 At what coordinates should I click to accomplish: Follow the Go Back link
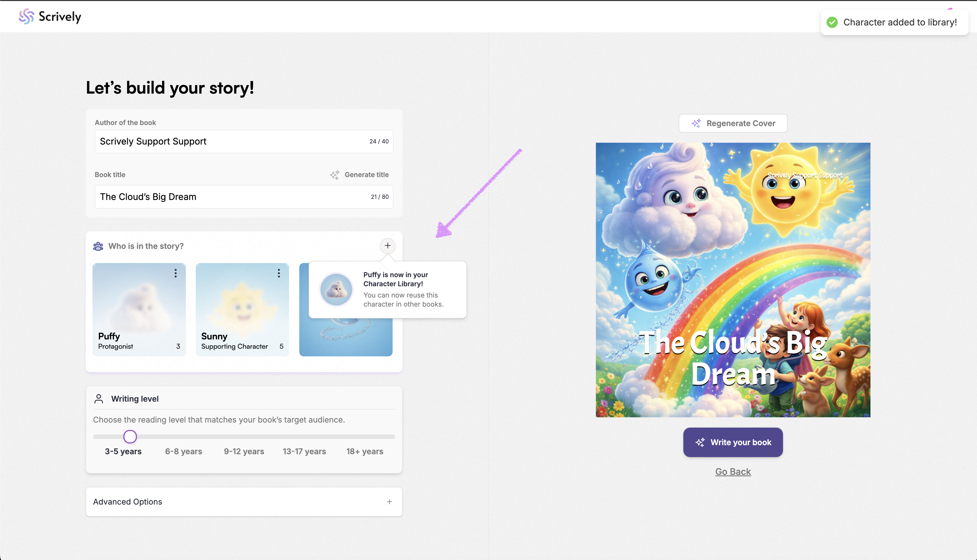point(733,471)
